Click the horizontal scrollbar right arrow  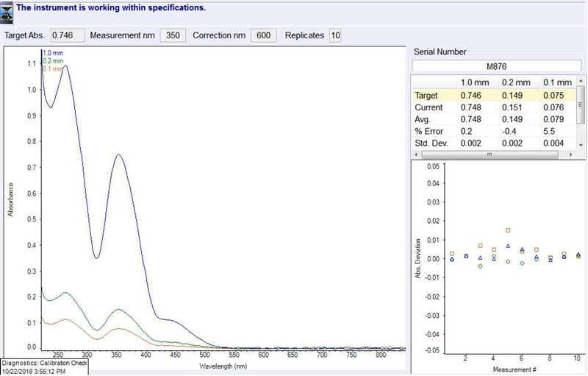[571, 155]
